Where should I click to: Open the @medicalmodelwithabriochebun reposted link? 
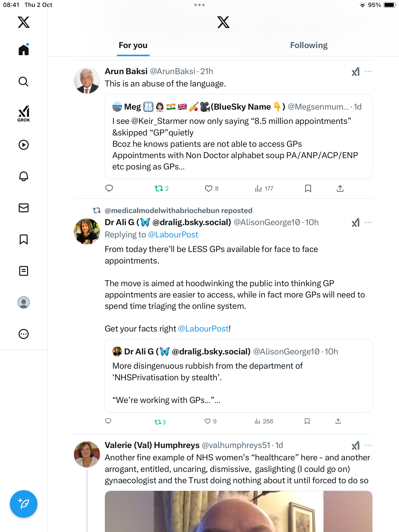pos(178,211)
